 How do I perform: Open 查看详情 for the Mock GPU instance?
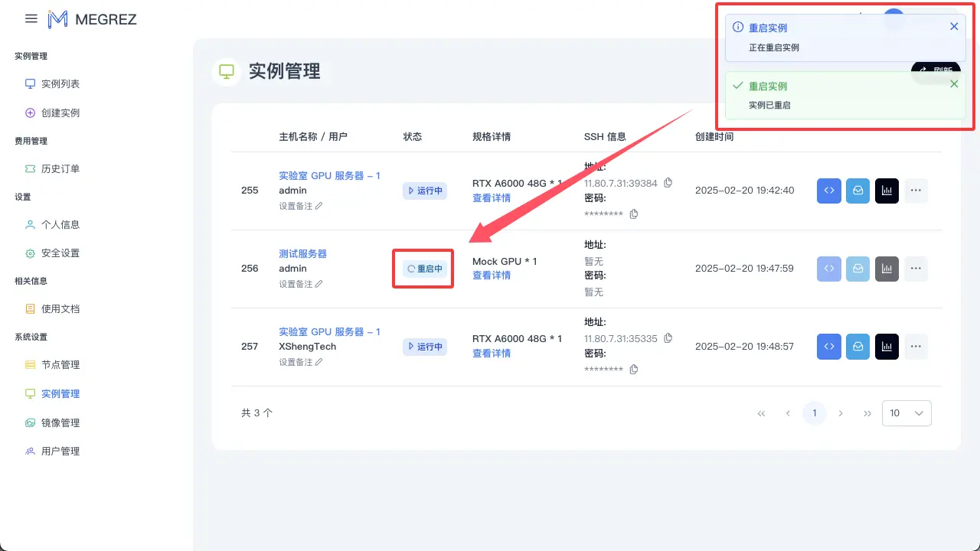(491, 275)
